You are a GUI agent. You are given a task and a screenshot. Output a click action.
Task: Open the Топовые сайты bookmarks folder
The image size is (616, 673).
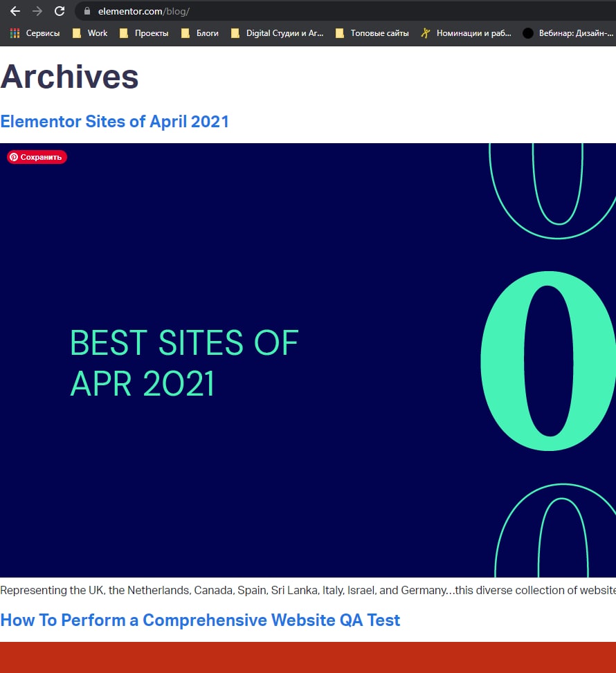click(372, 33)
